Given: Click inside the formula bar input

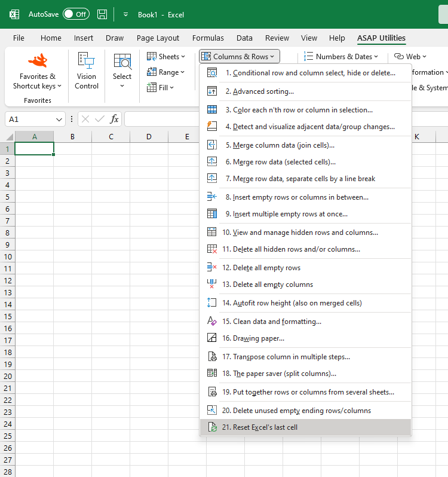Looking at the screenshot, I should tap(162, 119).
